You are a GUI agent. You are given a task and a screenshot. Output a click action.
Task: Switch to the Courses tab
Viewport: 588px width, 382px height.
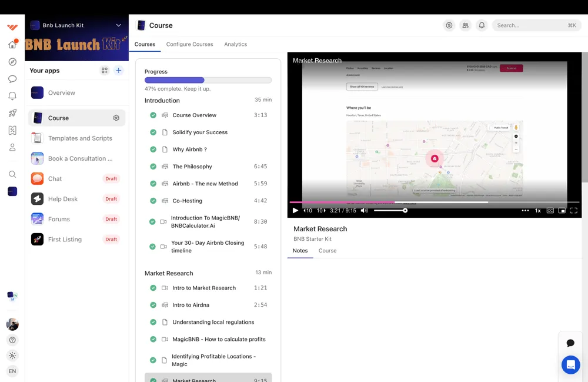point(145,44)
